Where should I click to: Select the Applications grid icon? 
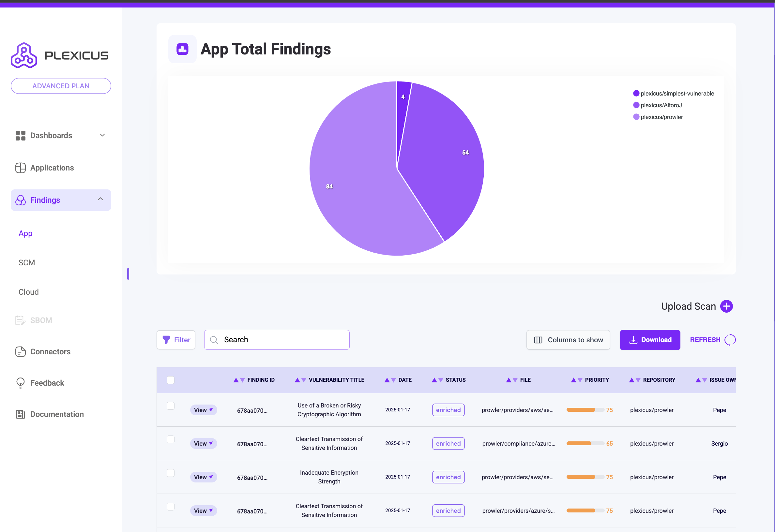point(20,168)
